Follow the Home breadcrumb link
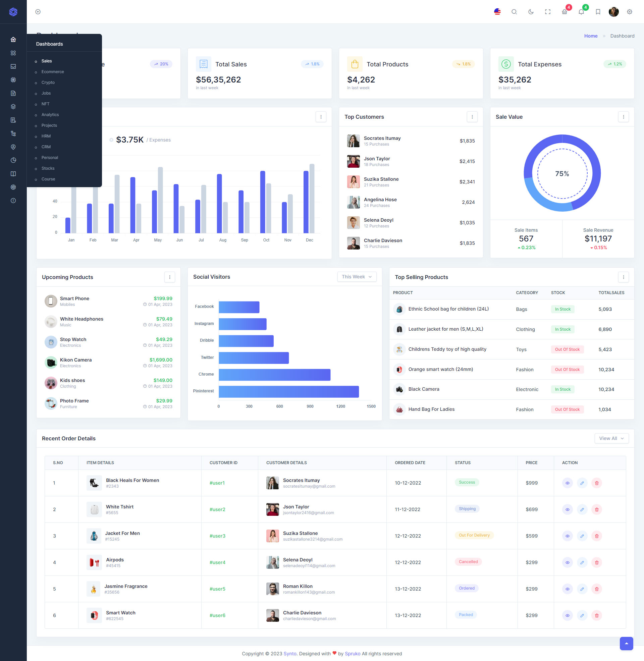 [x=591, y=36]
